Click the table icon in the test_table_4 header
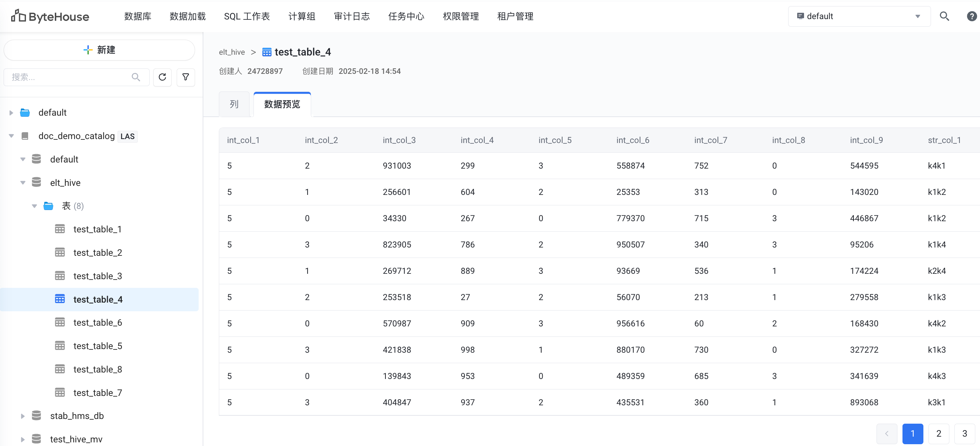Viewport: 980px width, 446px height. coord(267,52)
